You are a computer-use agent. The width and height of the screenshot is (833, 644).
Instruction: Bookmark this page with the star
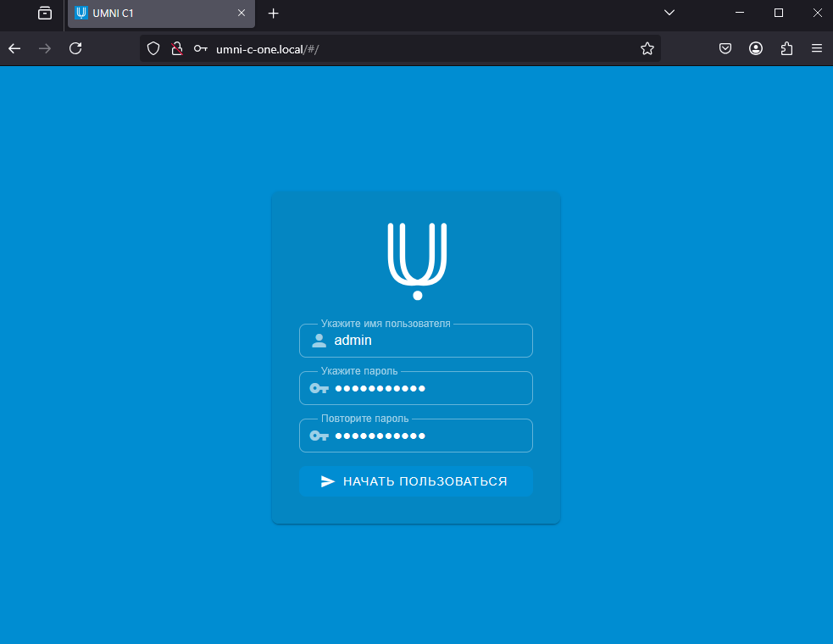coord(647,49)
